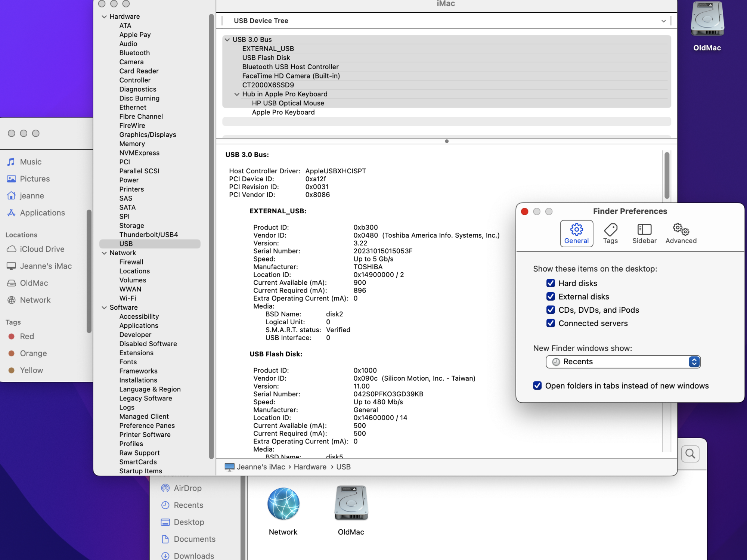Click the OldMac drive icon on desktop
This screenshot has width=747, height=560.
point(707,19)
